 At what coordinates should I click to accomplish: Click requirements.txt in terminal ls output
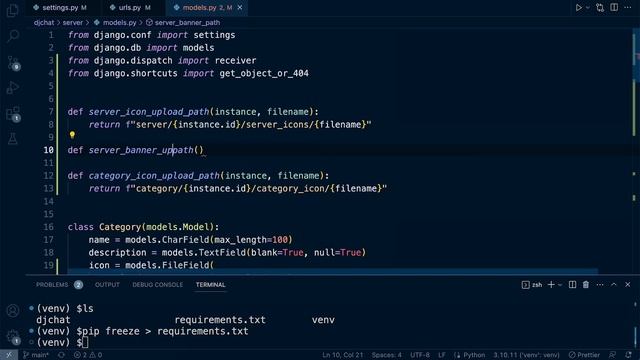tap(220, 320)
